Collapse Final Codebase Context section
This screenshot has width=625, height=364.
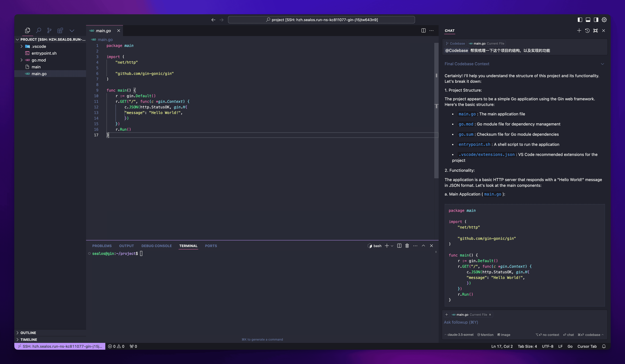click(x=602, y=64)
